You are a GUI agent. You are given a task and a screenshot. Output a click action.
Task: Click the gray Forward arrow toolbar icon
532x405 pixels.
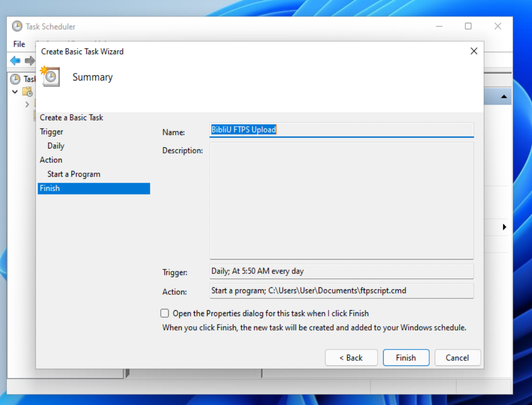click(30, 61)
